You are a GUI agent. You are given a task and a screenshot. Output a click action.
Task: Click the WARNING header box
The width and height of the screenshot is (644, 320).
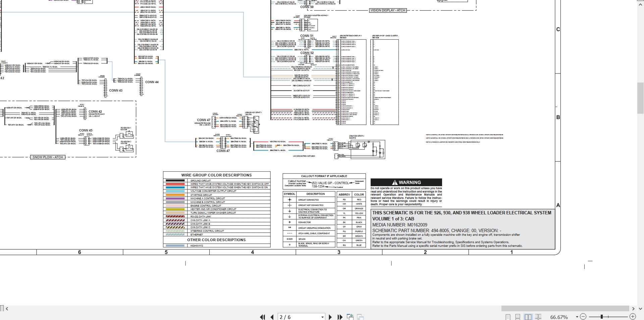(x=406, y=182)
